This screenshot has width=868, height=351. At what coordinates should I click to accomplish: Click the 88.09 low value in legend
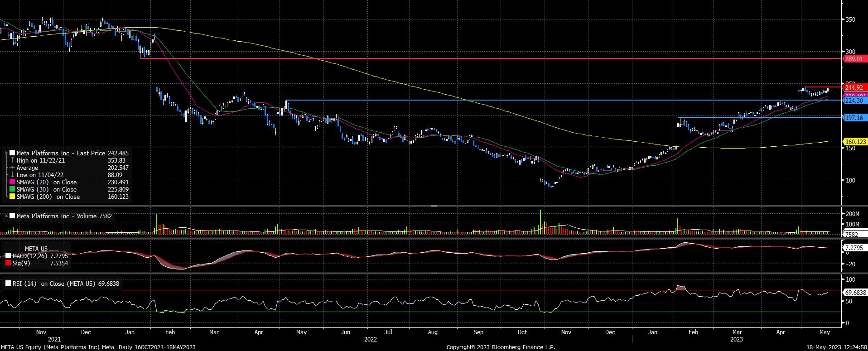tap(115, 175)
